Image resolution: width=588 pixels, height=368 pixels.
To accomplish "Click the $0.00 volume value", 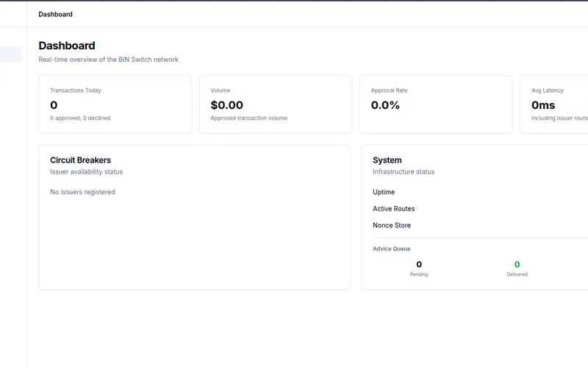I will pyautogui.click(x=227, y=105).
